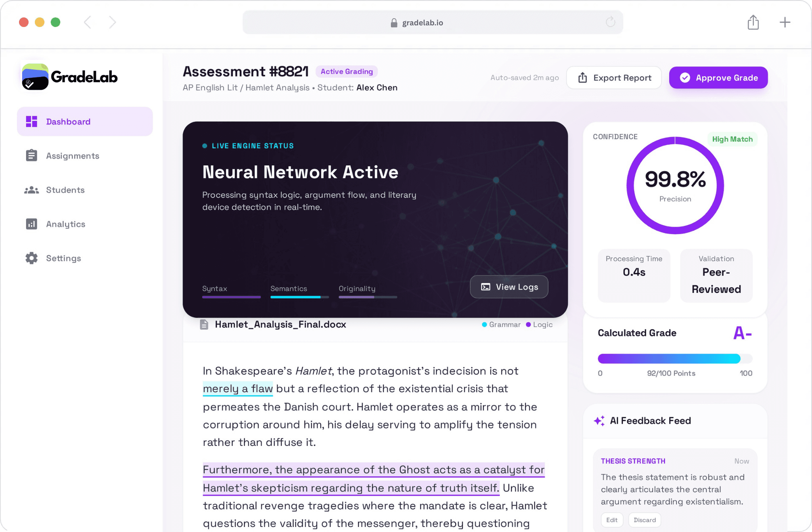Click the document icon beside Hamlet_Analysis_Final.docx

pos(204,324)
